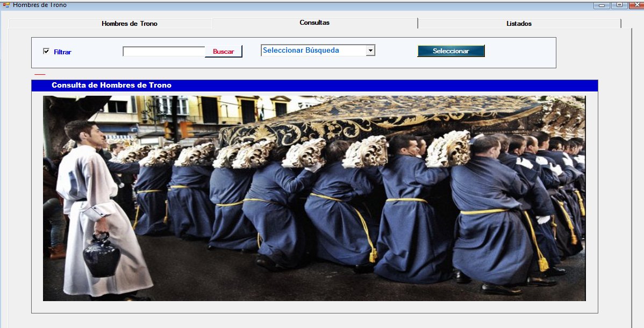The image size is (644, 328).
Task: Focus the search text box beside Buscar
Action: point(163,52)
